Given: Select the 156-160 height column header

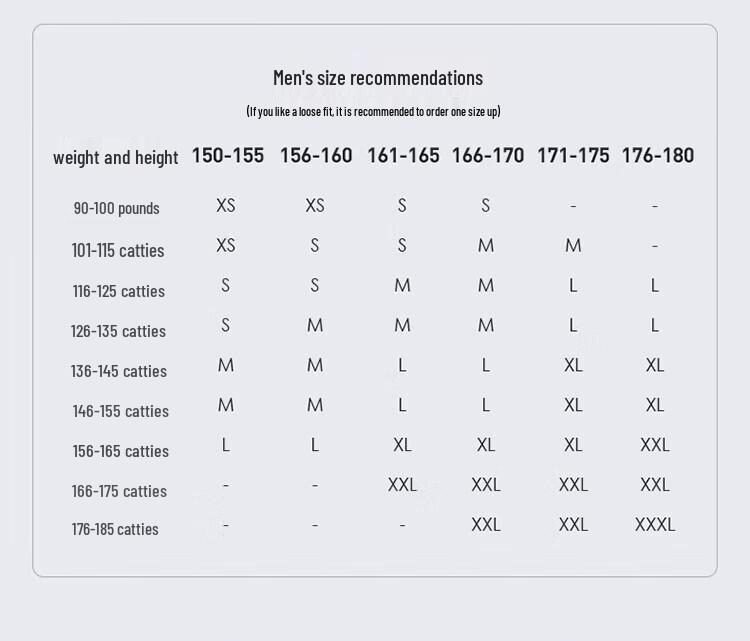Looking at the screenshot, I should [x=316, y=155].
